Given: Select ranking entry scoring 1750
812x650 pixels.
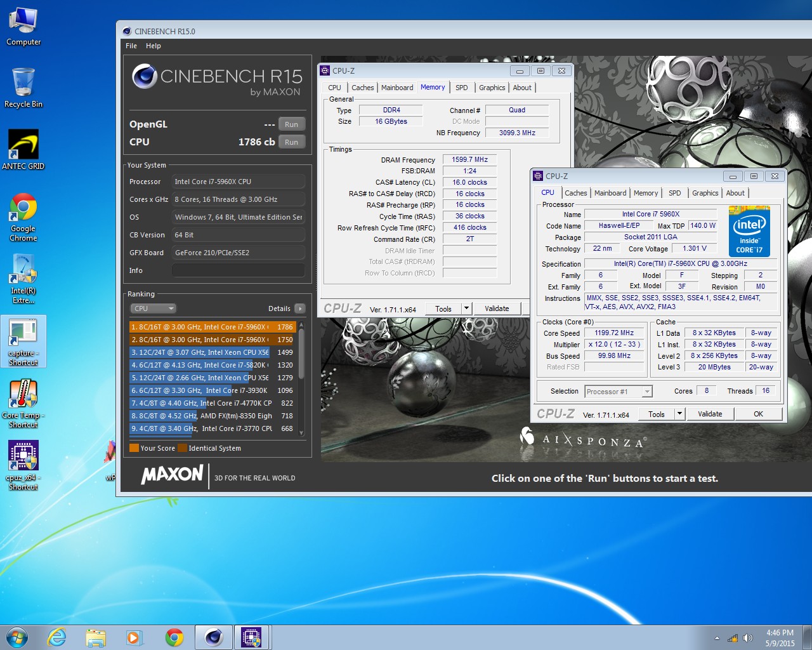Looking at the screenshot, I should pyautogui.click(x=213, y=340).
